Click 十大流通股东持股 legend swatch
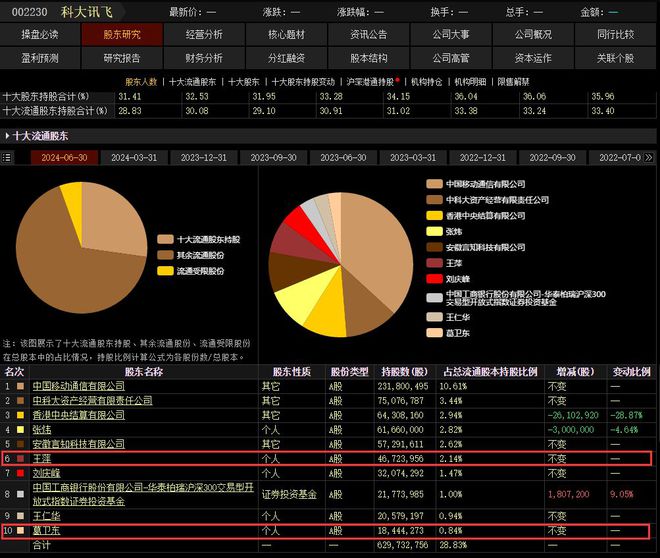The width and height of the screenshot is (660, 558). tap(165, 239)
